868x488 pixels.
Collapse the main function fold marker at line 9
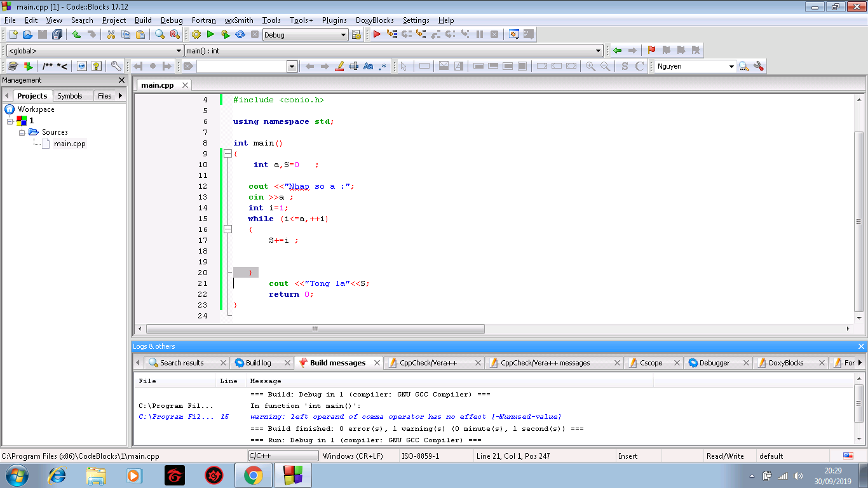coord(227,154)
